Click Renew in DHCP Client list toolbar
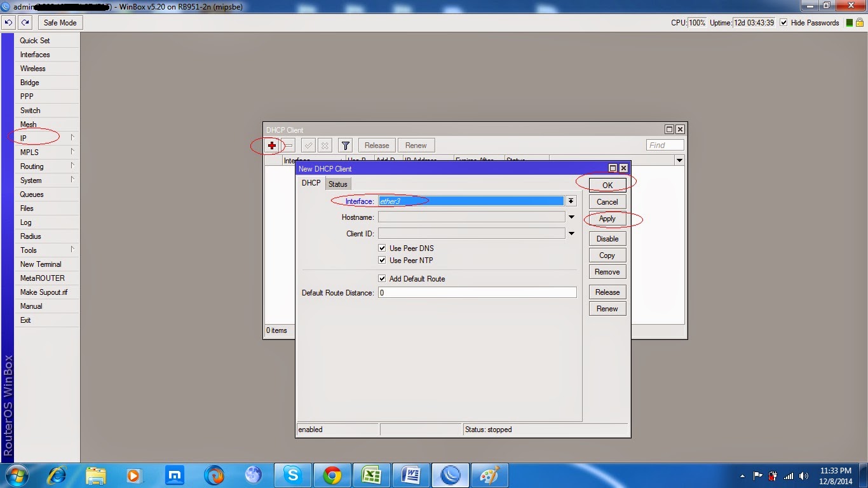 point(416,146)
